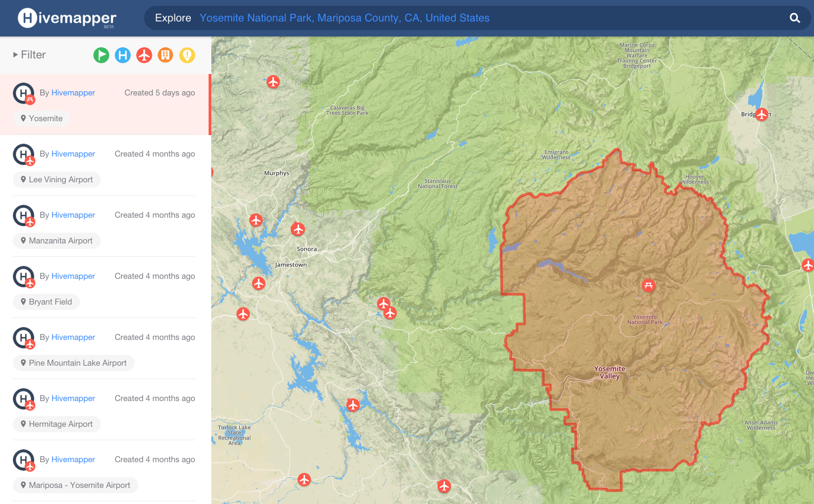Click airport marker northeast of Turlock Lake

tap(352, 405)
